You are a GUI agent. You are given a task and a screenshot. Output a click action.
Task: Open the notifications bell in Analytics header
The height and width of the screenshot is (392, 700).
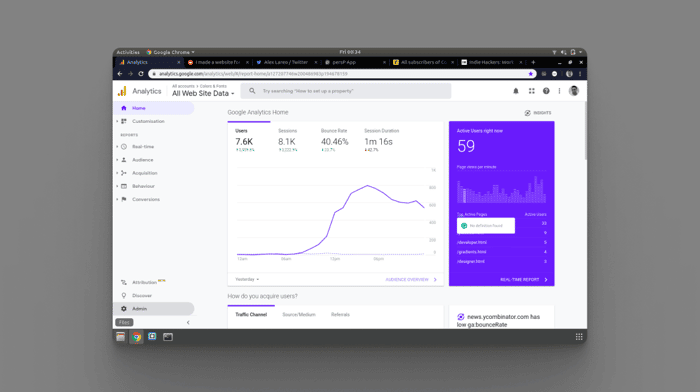coord(516,91)
